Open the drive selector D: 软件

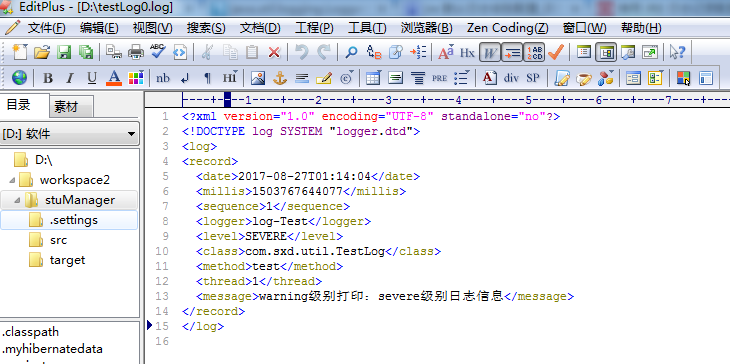tap(70, 135)
